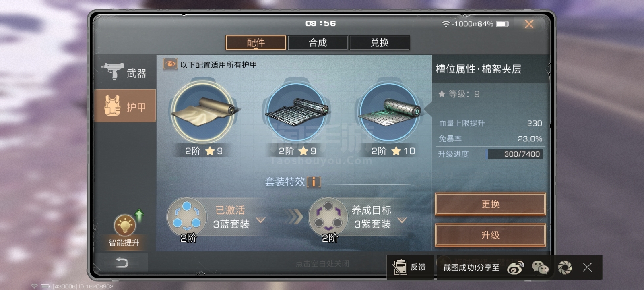The width and height of the screenshot is (644, 290).
Task: Select the 武器 weapon gun icon
Action: pyautogui.click(x=112, y=71)
